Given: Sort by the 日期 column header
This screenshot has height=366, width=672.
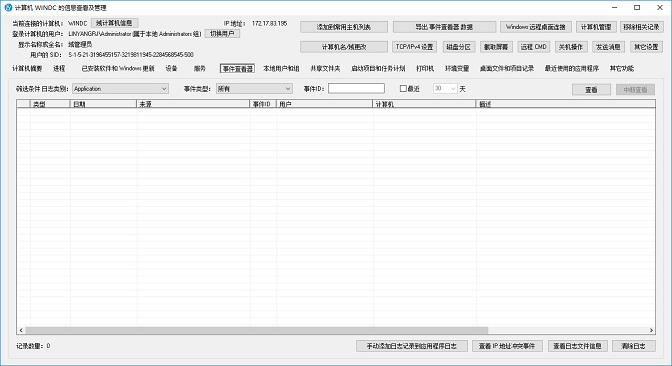Looking at the screenshot, I should point(103,104).
